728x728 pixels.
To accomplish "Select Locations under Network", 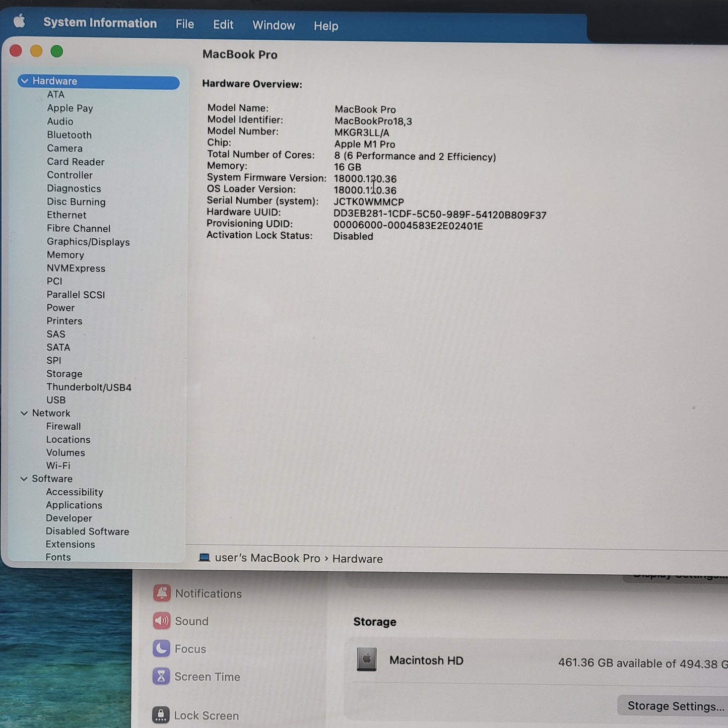I will coord(68,439).
